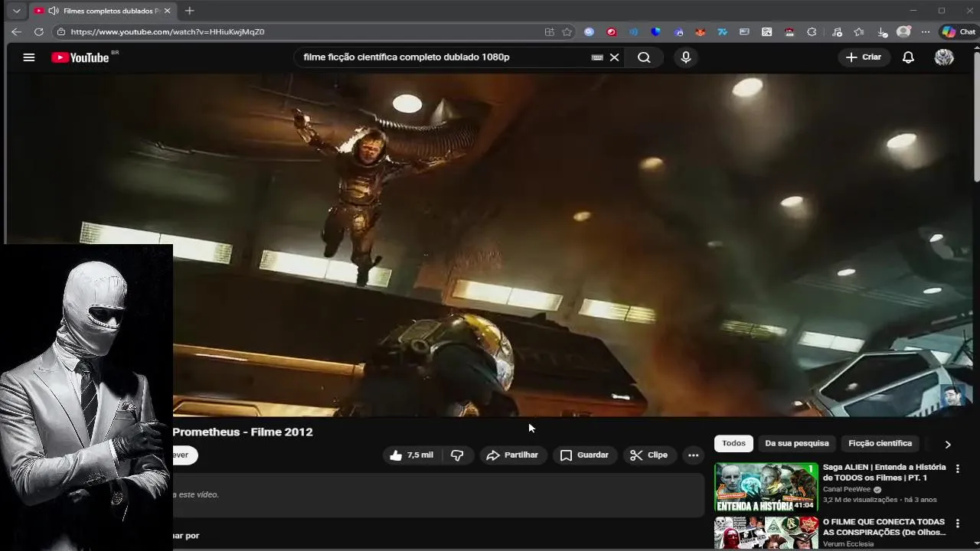
Task: Open the blue shield extension icon
Action: point(655,31)
